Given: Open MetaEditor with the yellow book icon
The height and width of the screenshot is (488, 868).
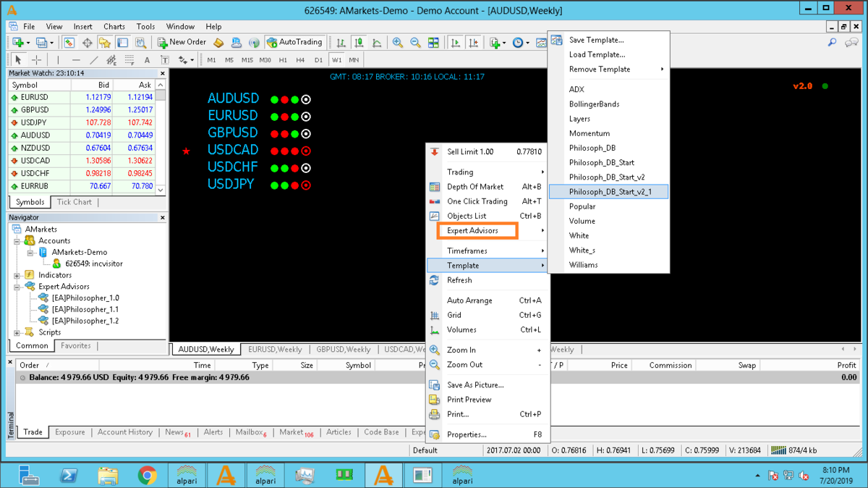Looking at the screenshot, I should point(218,43).
